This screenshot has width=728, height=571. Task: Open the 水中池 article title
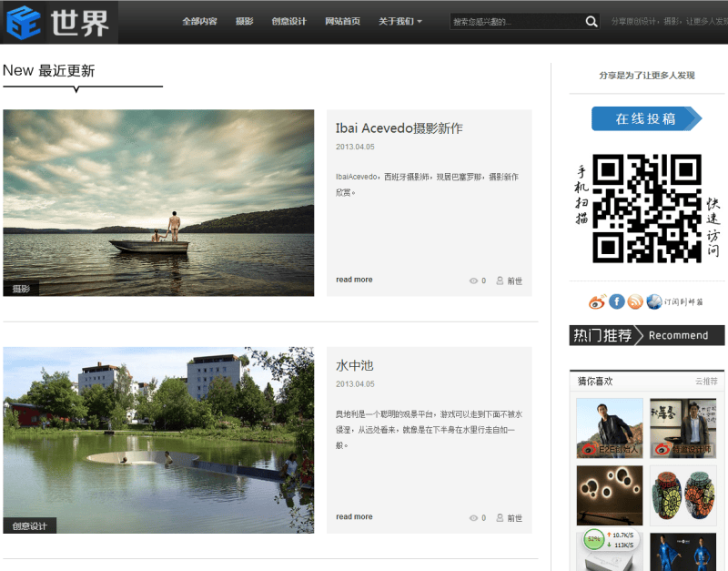(x=354, y=365)
